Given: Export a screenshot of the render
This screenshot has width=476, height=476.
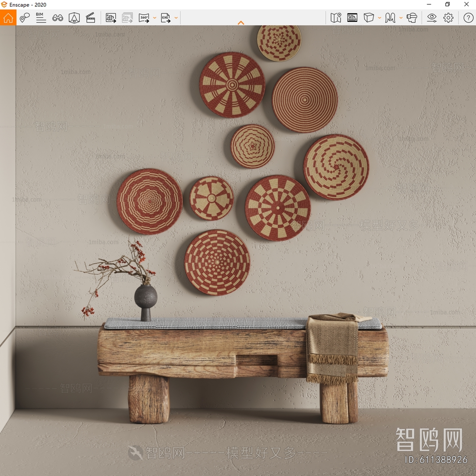Looking at the screenshot, I should click(x=111, y=18).
